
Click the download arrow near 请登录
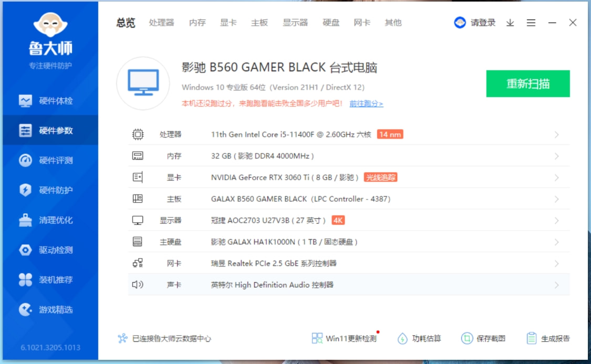509,23
